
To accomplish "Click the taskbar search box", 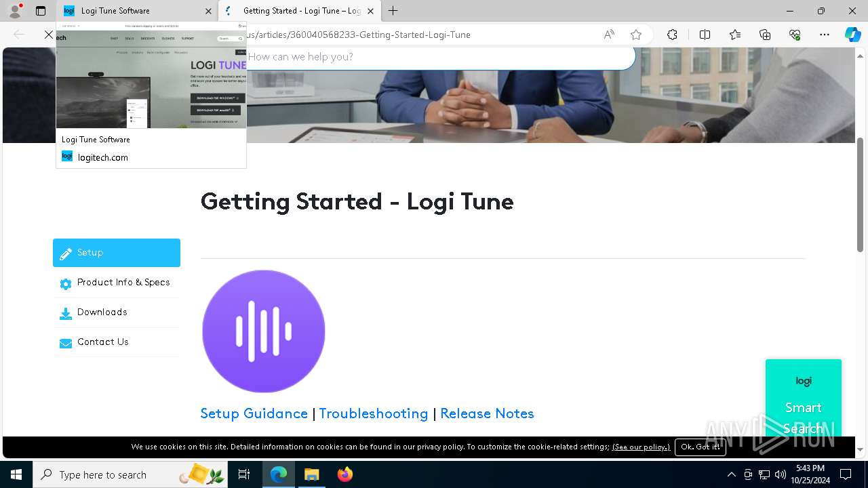I will point(130,474).
